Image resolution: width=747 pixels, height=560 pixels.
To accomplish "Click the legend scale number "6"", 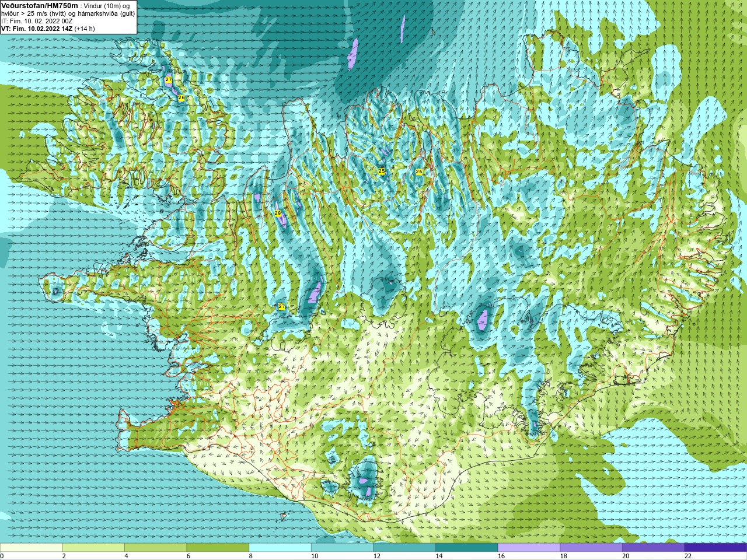I will pos(189,556).
